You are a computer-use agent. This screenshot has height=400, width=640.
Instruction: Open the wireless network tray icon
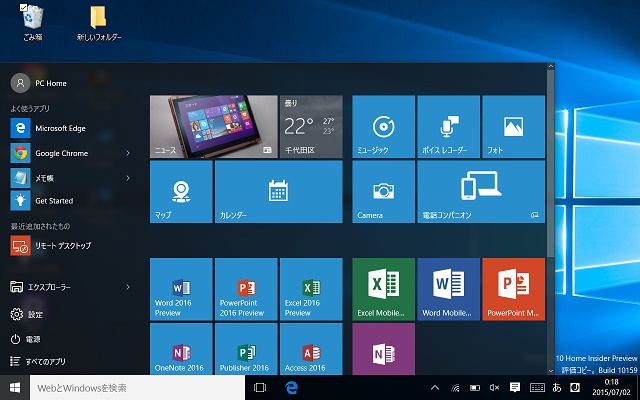tap(455, 387)
